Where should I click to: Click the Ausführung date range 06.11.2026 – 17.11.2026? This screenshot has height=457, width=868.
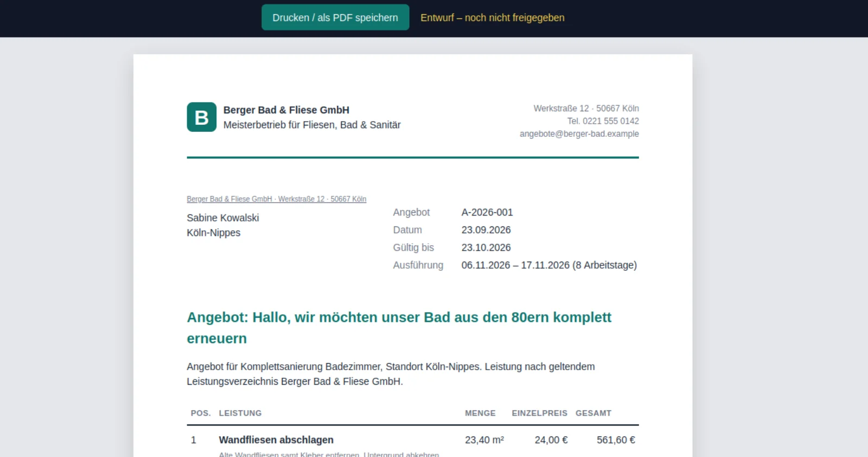point(515,265)
